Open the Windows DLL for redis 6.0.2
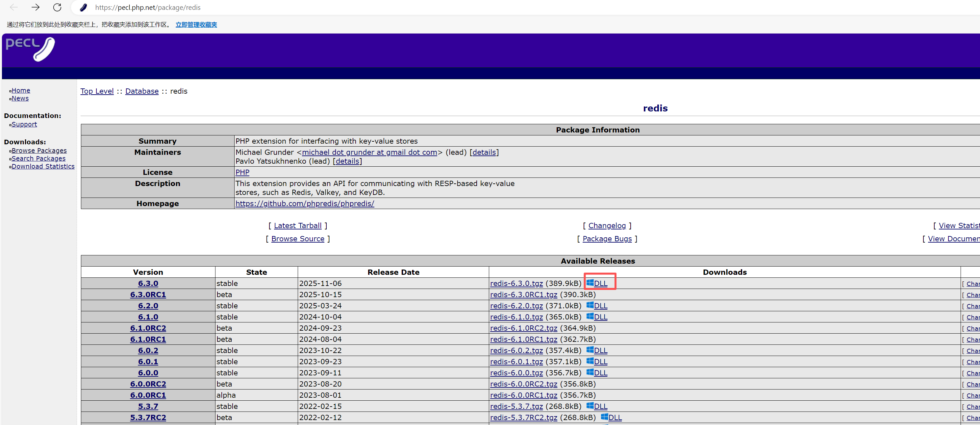 (x=600, y=350)
